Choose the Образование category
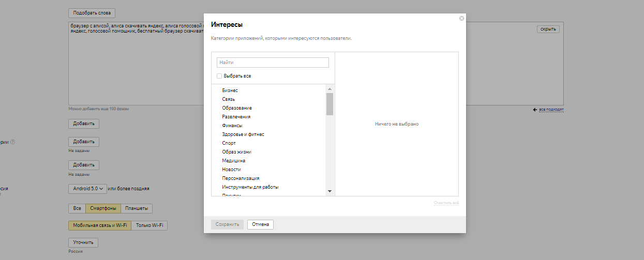This screenshot has height=260, width=644. click(237, 108)
